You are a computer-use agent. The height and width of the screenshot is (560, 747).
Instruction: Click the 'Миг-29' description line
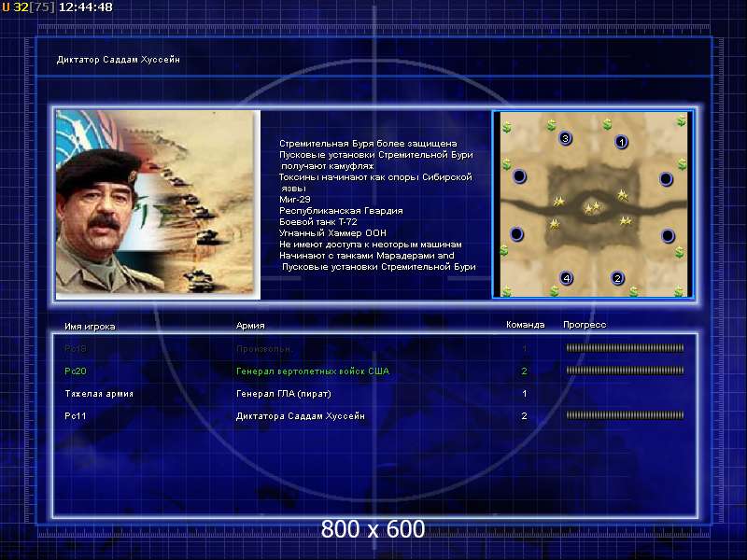click(295, 200)
